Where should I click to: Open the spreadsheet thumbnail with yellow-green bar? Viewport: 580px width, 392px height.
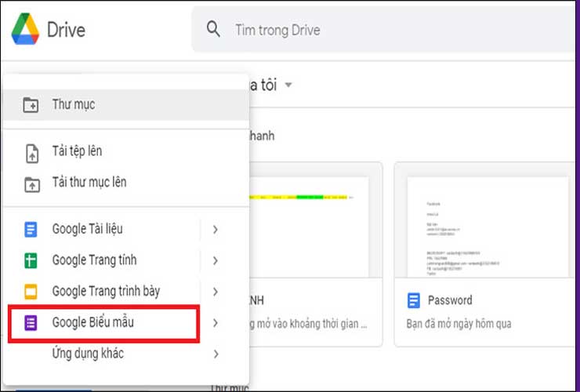[x=310, y=227]
